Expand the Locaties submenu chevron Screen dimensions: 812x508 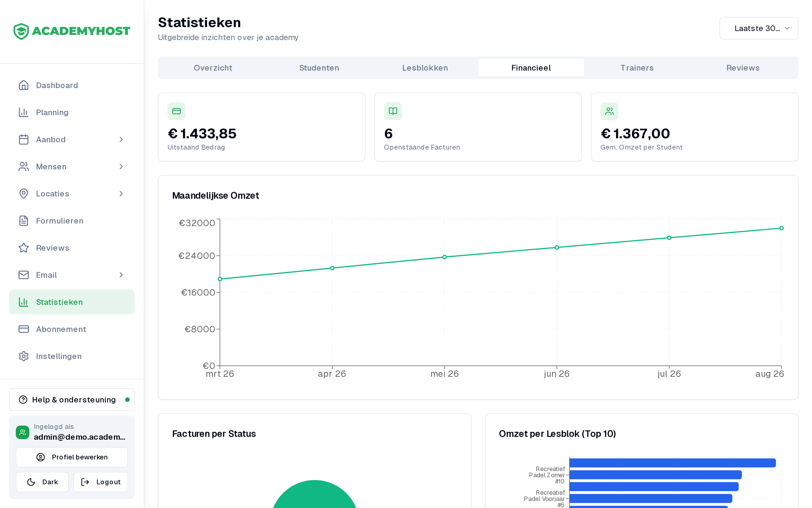point(121,194)
